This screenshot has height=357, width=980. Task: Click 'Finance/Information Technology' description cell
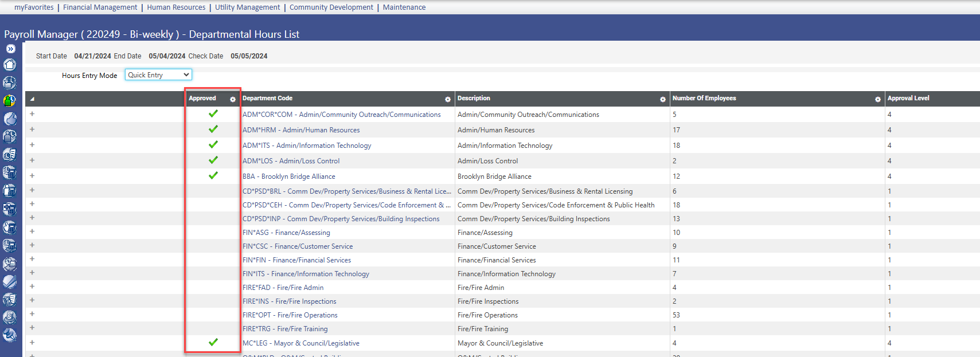(506, 274)
